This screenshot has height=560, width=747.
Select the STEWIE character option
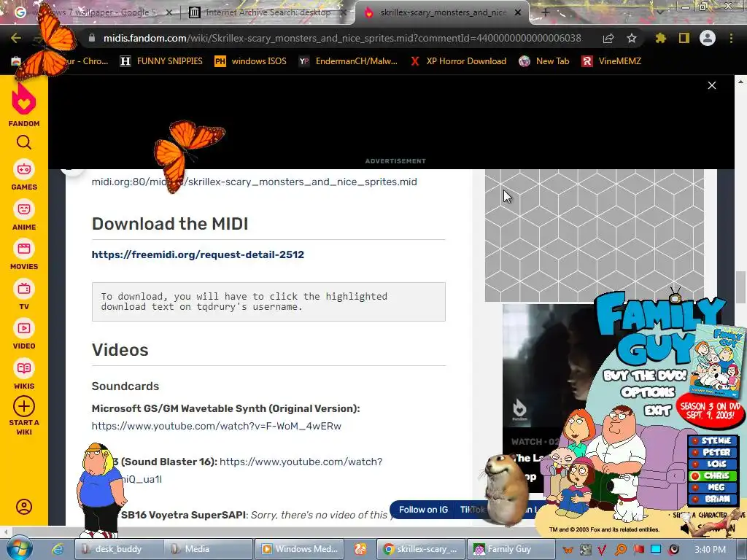[713, 440]
